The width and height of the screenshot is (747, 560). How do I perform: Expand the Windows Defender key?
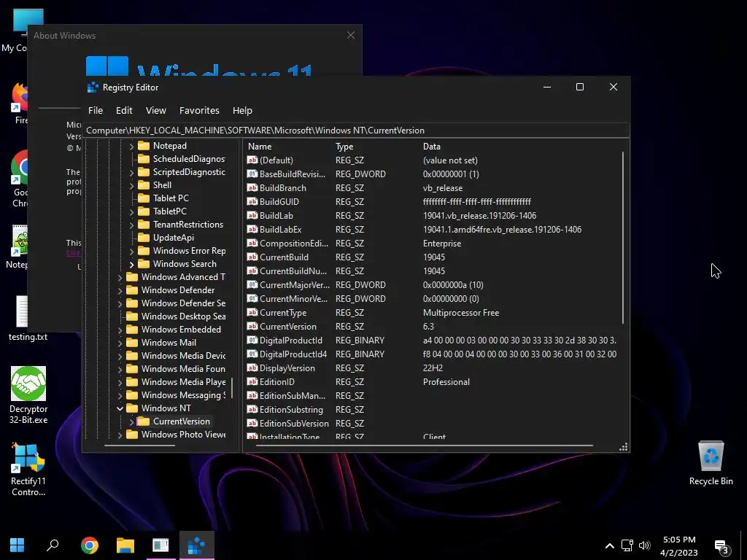120,290
